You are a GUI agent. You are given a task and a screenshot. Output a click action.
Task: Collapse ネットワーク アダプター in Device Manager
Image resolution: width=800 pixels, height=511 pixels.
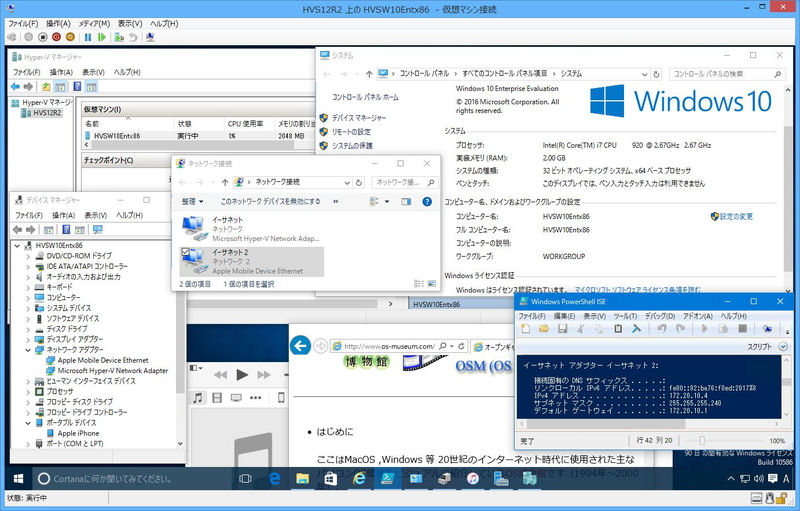(28, 350)
